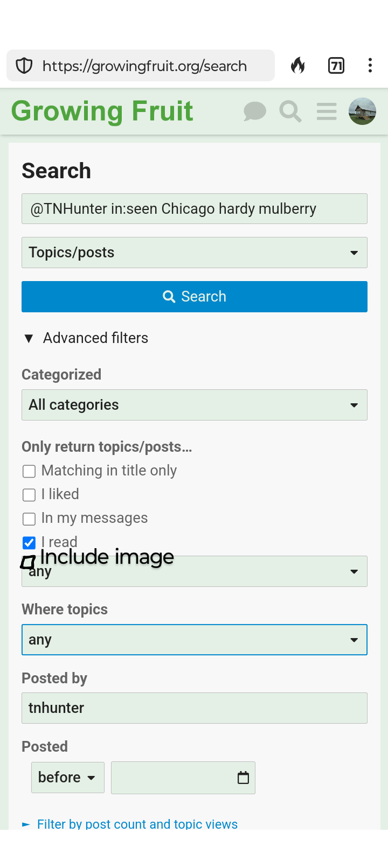Enable Matching in title only checkbox
The height and width of the screenshot is (868, 388).
coord(29,471)
